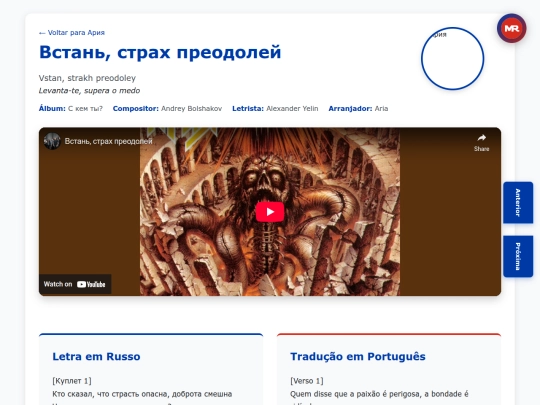Click the [Verso 1] label
540x405 pixels.
307,381
